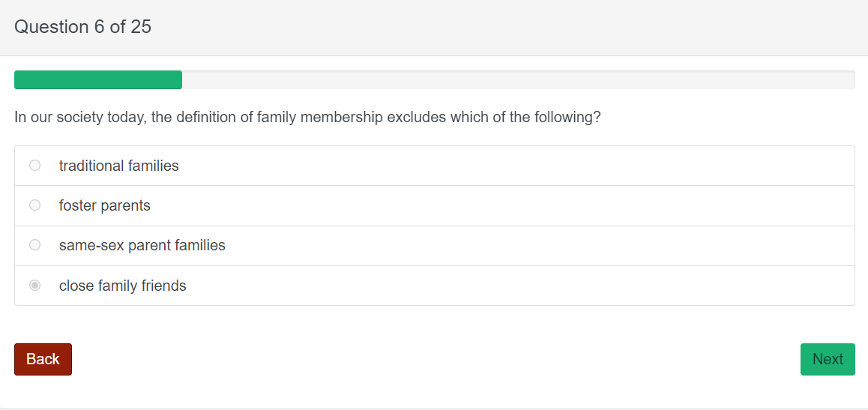Click the question text about family membership
The height and width of the screenshot is (410, 868).
point(307,118)
